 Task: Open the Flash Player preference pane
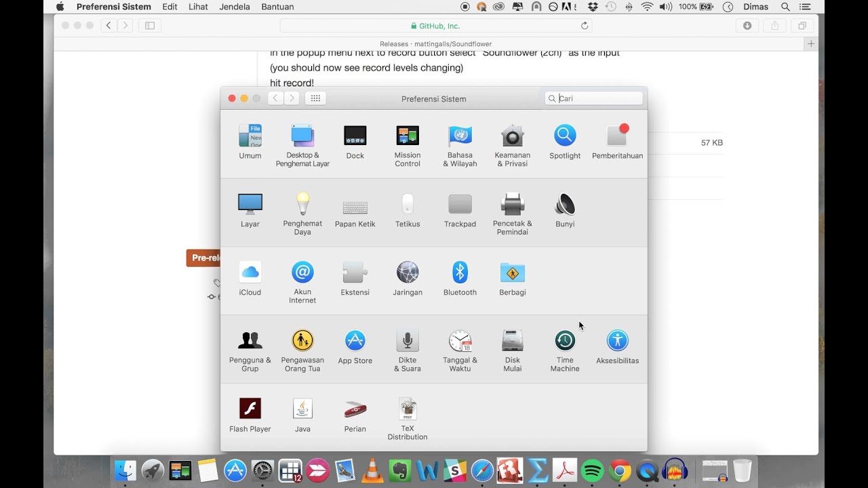click(250, 415)
